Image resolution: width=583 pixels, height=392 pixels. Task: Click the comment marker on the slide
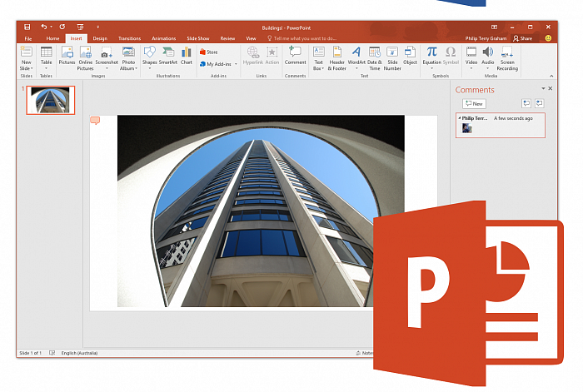[x=95, y=121]
